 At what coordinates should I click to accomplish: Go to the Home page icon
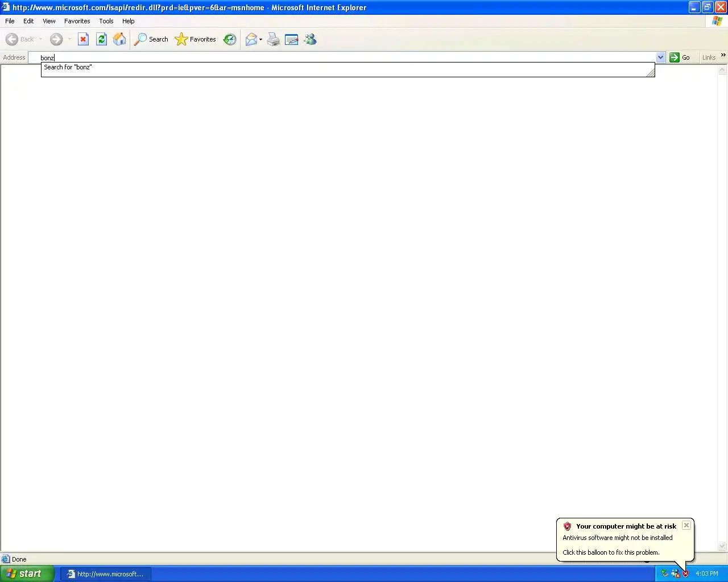point(119,39)
